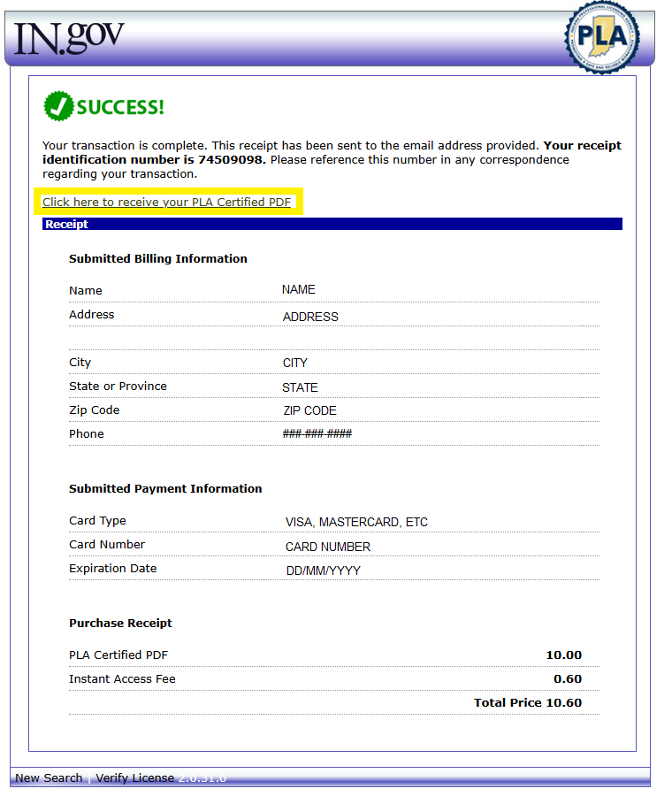Open the Verify License footer link
Viewport: 672px width, 804px height.
(x=134, y=778)
